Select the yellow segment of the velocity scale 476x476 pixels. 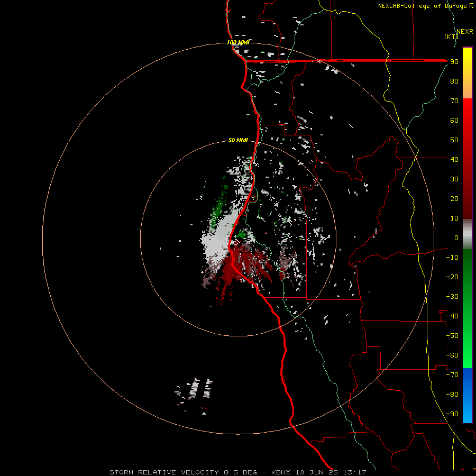pos(467,73)
